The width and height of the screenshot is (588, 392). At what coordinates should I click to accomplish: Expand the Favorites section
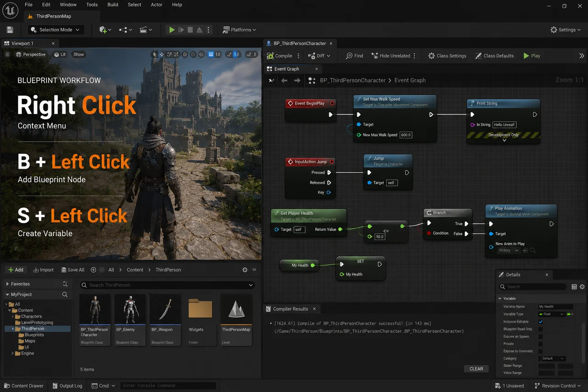click(7, 284)
